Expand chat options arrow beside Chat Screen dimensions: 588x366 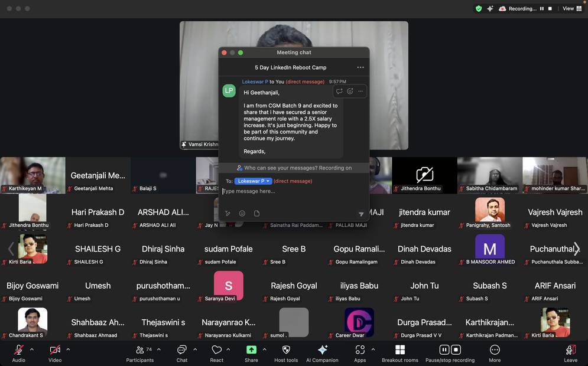[195, 349]
